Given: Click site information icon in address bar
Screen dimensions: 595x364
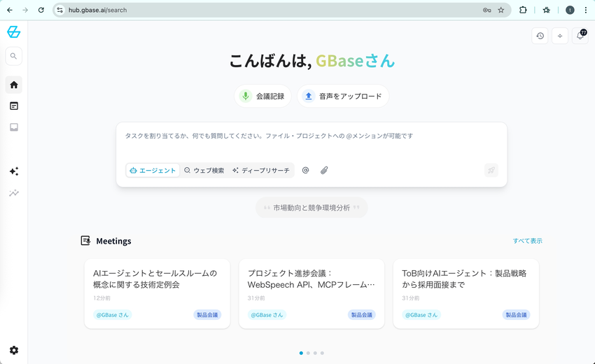Looking at the screenshot, I should 60,10.
